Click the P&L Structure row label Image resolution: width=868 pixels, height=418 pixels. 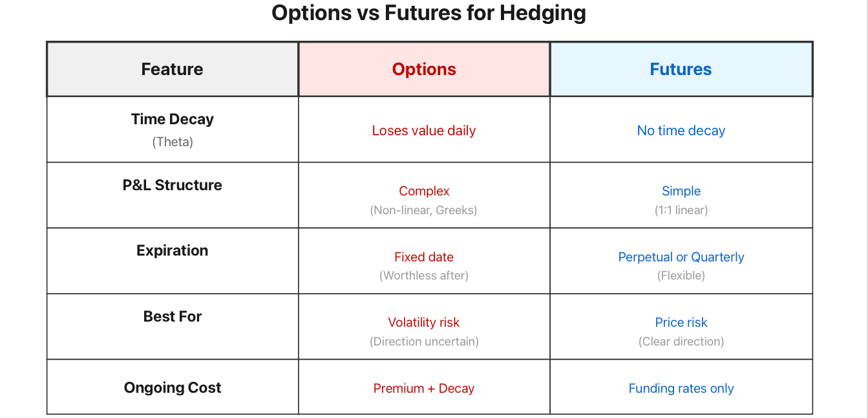tap(173, 185)
